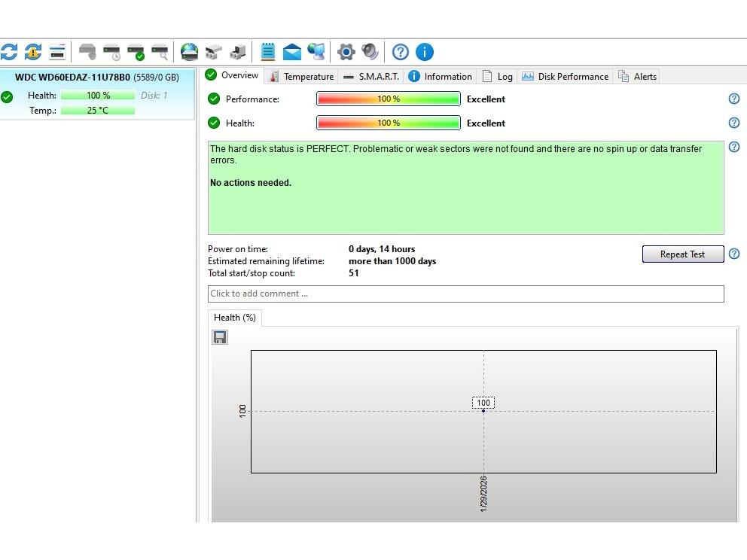Open the Alerts tab
This screenshot has height=560, width=747.
637,77
